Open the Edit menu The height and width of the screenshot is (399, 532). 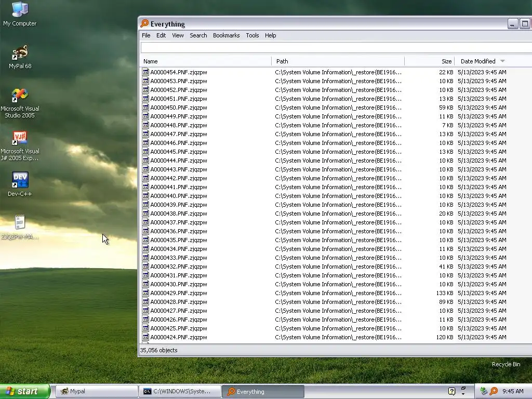pyautogui.click(x=161, y=35)
